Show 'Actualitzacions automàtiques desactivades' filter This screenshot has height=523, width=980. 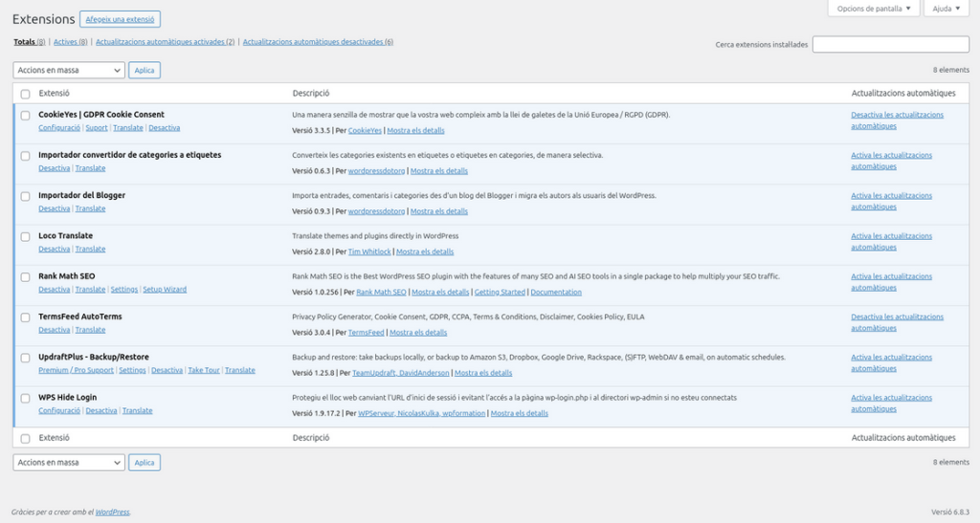coord(317,42)
